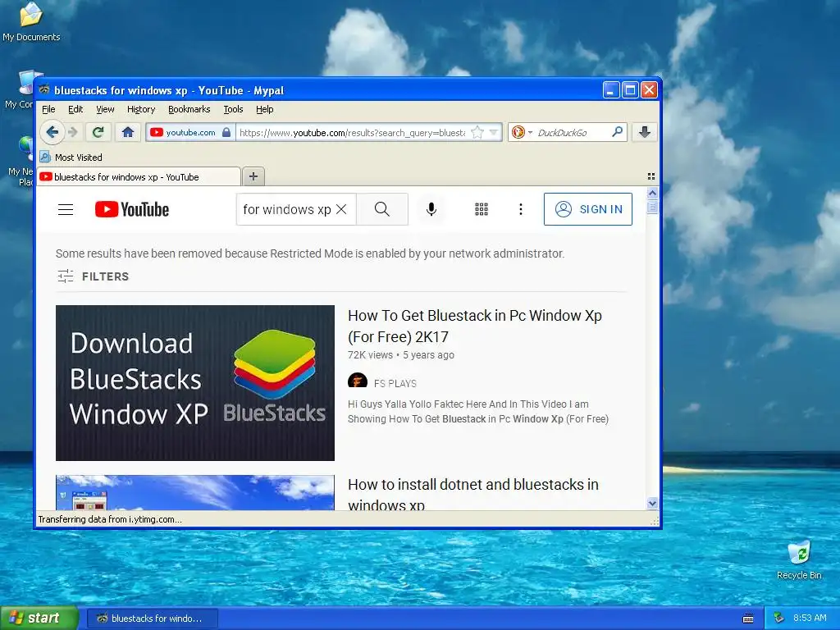Open the browser home page

coord(127,132)
